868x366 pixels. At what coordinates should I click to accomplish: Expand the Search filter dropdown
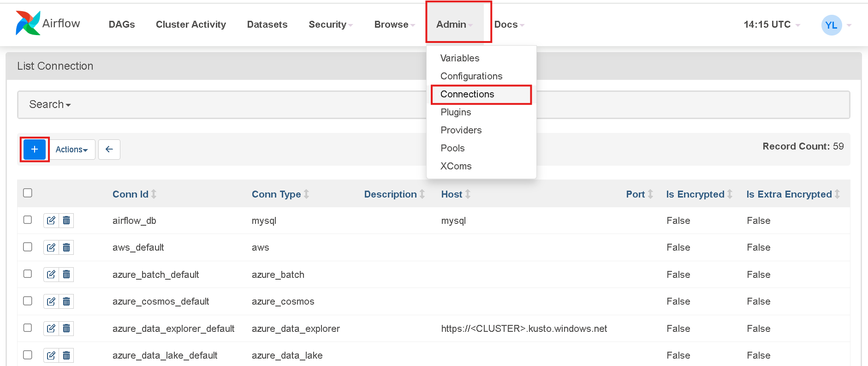tap(50, 104)
